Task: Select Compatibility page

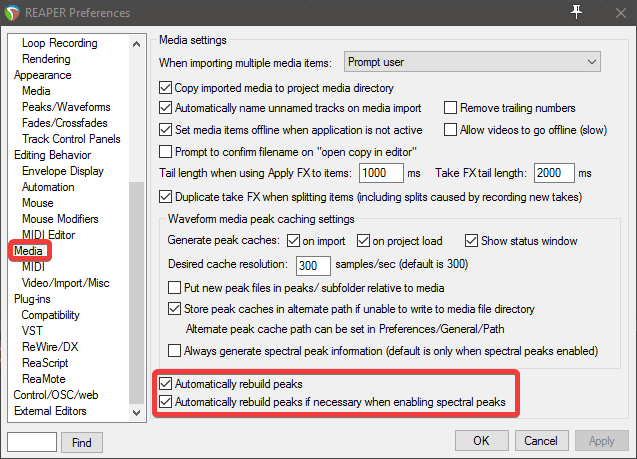Action: point(50,315)
